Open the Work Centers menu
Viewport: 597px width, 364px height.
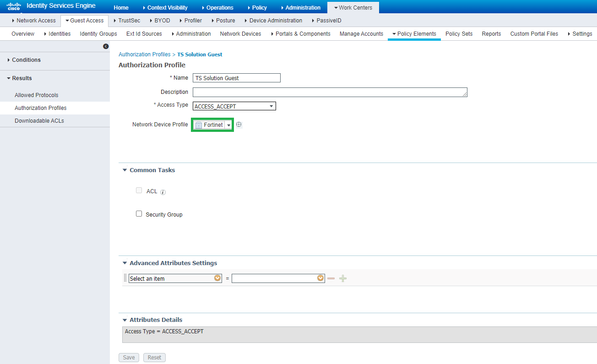click(353, 8)
